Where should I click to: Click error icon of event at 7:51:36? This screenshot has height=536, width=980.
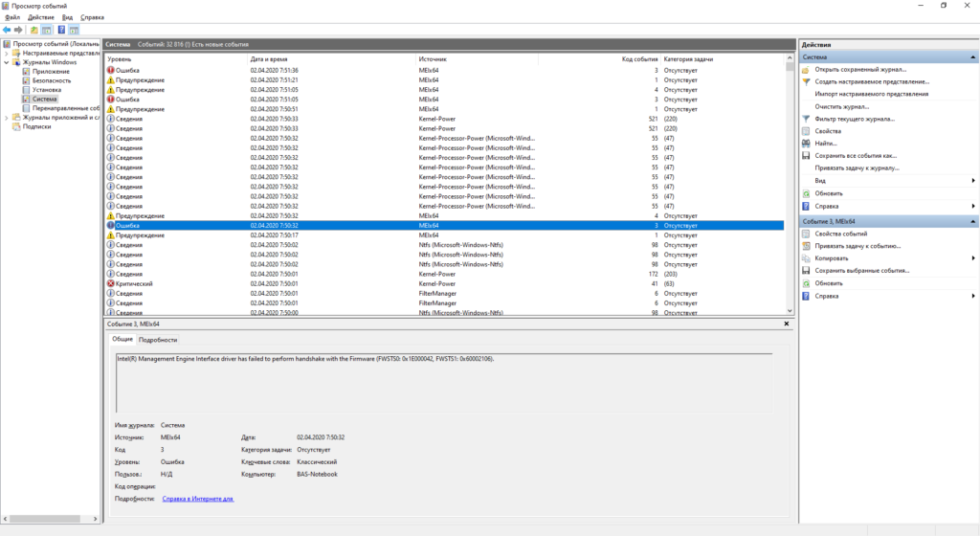click(x=111, y=71)
